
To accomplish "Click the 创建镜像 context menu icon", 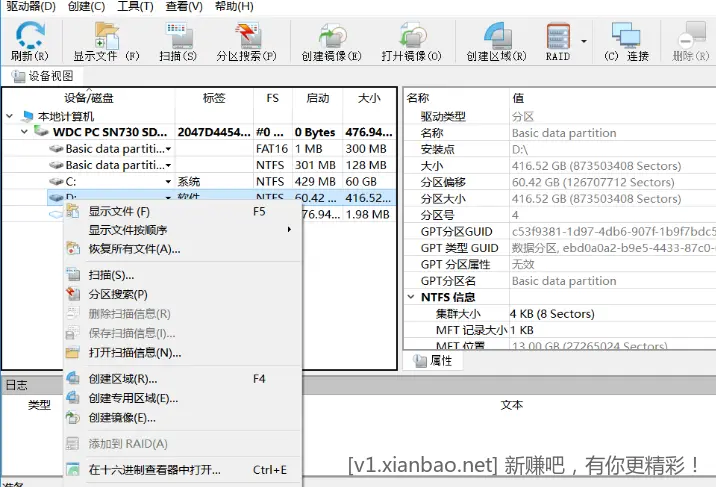I will [73, 418].
